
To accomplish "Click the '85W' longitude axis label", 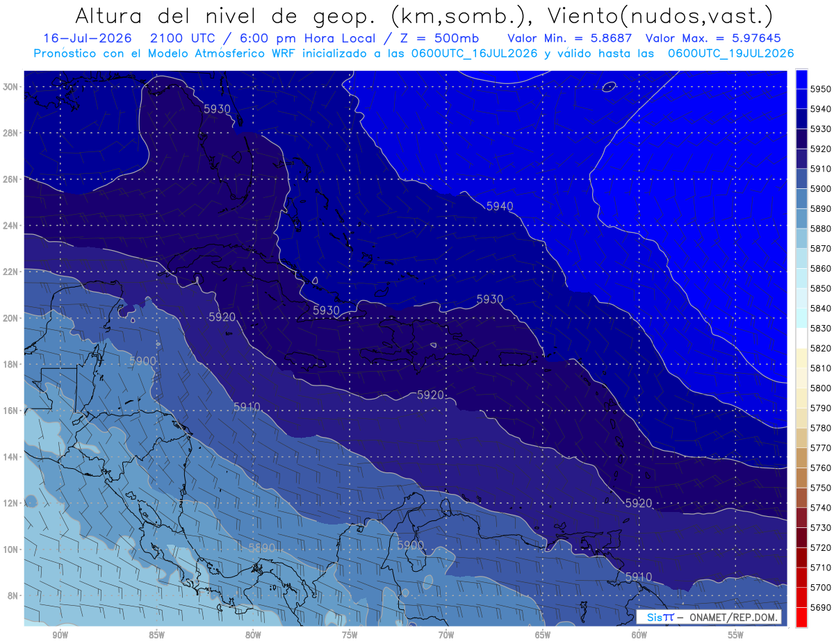I will (156, 636).
